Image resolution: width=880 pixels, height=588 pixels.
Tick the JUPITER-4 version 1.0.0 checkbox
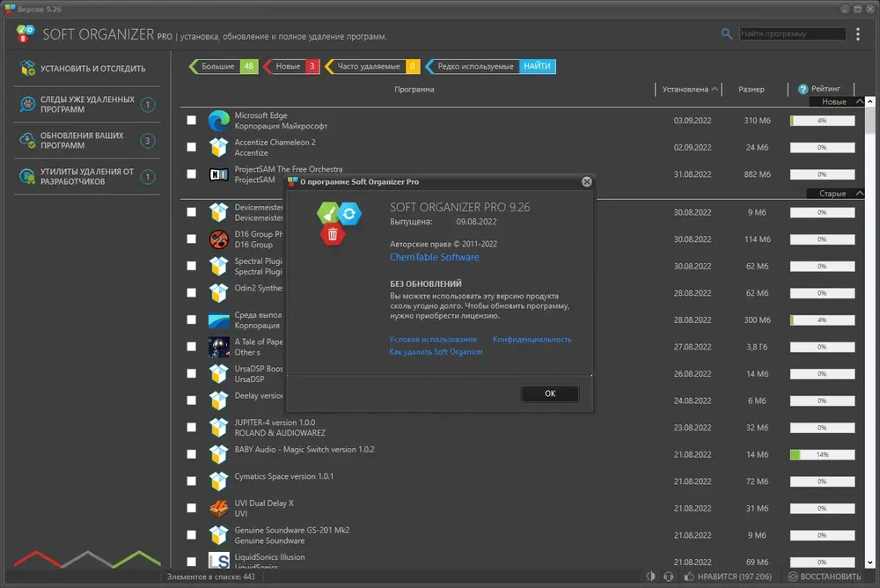191,428
